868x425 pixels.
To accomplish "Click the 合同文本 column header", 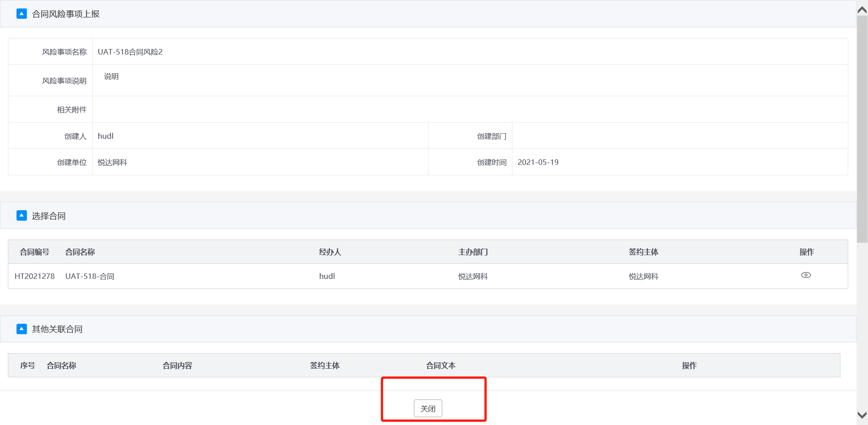I will point(440,365).
